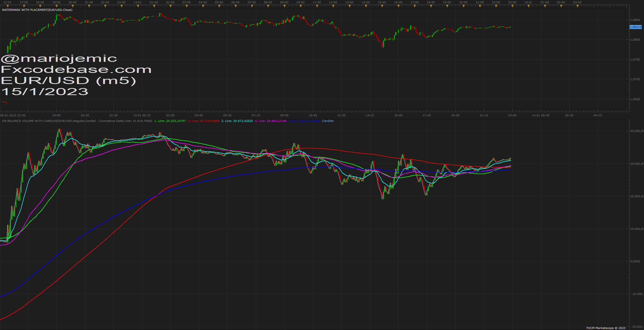644x330 pixels.
Task: Click the 1,0650 price axis label
Action: 635,99
